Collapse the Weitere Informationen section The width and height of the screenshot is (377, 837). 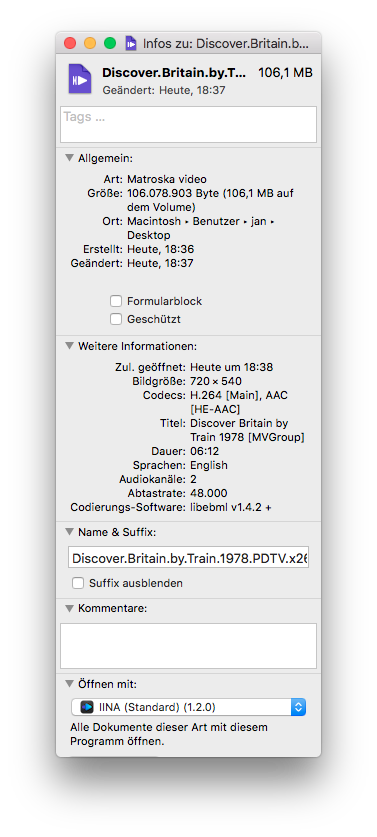click(69, 346)
